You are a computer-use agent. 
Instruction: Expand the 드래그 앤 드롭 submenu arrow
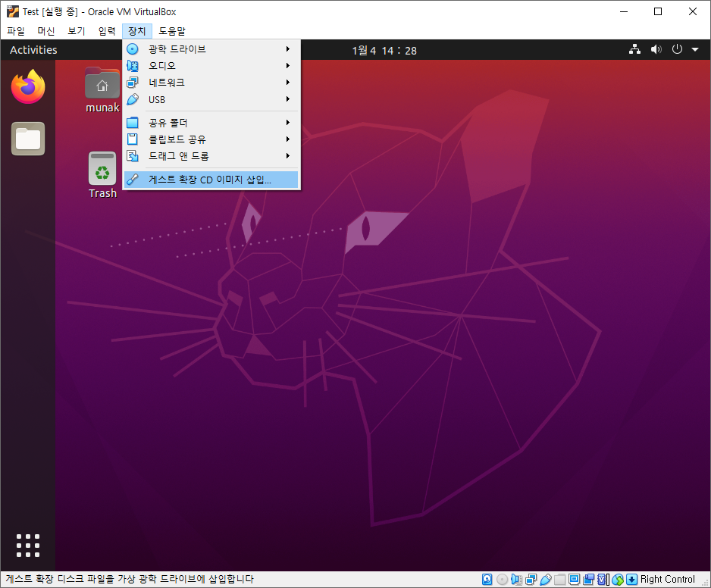coord(288,156)
